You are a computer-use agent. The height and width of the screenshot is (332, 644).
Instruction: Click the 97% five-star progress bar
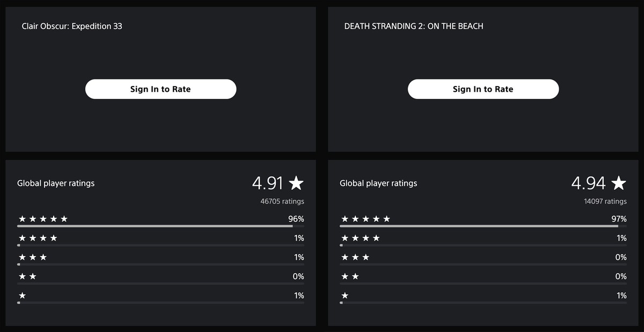click(483, 226)
